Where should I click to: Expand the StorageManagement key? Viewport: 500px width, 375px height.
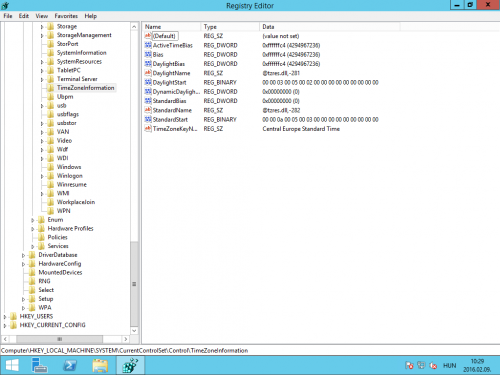coord(42,35)
